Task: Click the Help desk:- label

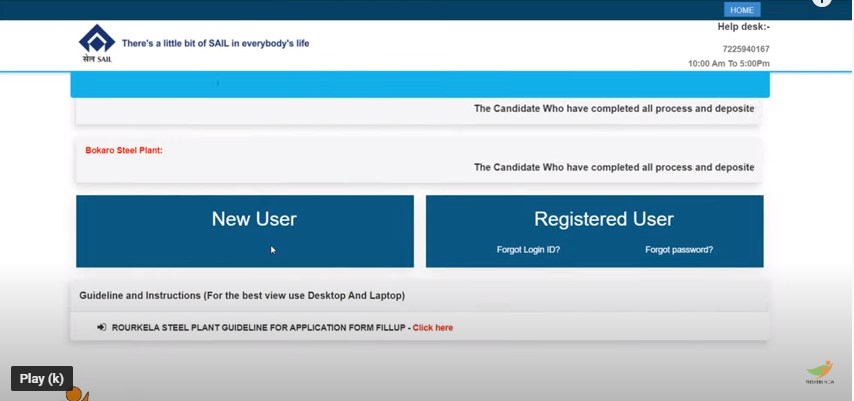Action: tap(743, 27)
